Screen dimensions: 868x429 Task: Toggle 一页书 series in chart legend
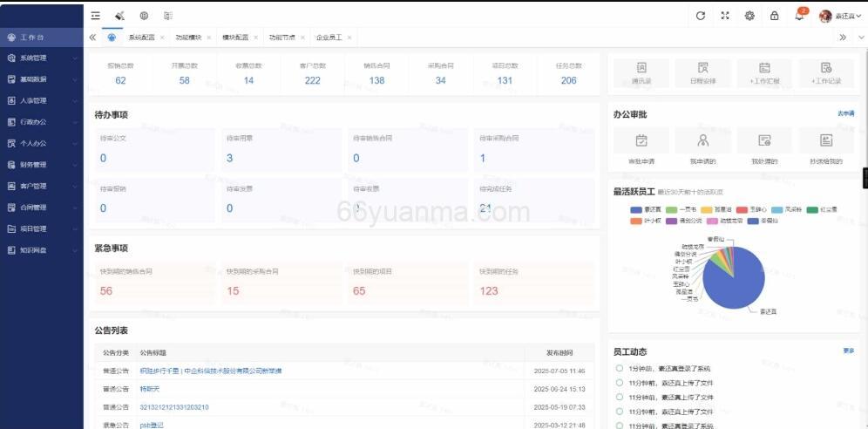[x=681, y=210]
